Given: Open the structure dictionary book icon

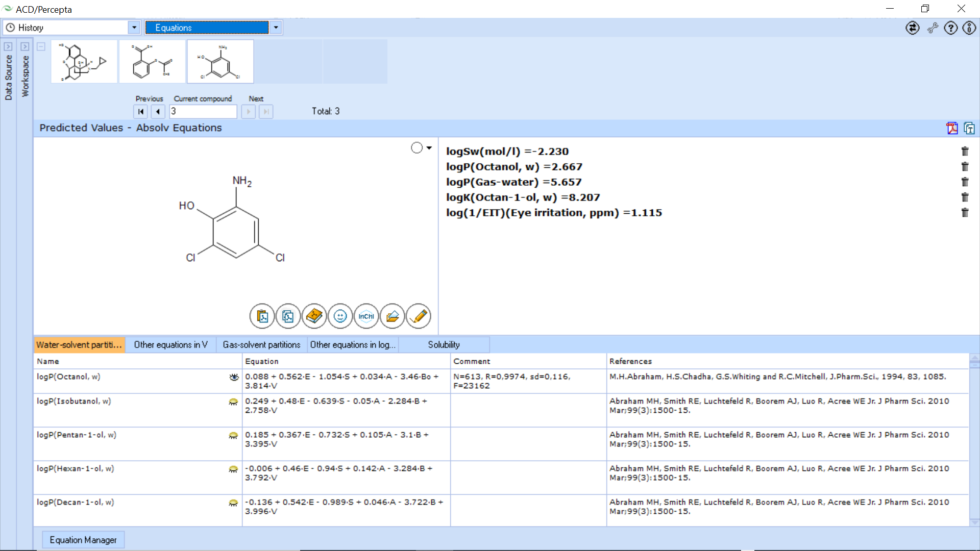Looking at the screenshot, I should tap(314, 316).
